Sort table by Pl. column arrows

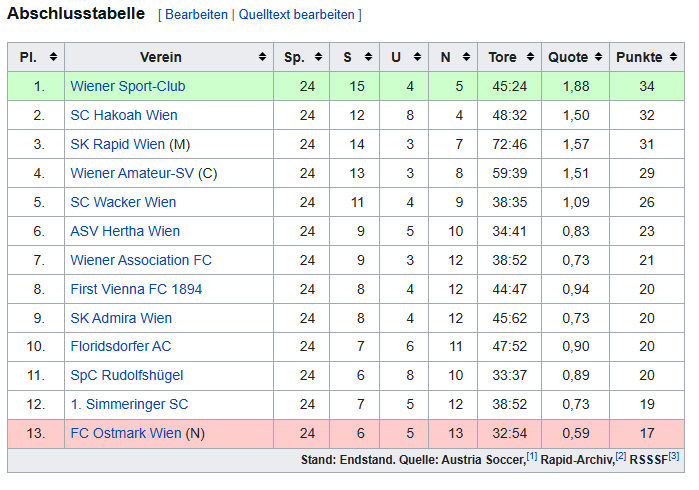coord(53,57)
